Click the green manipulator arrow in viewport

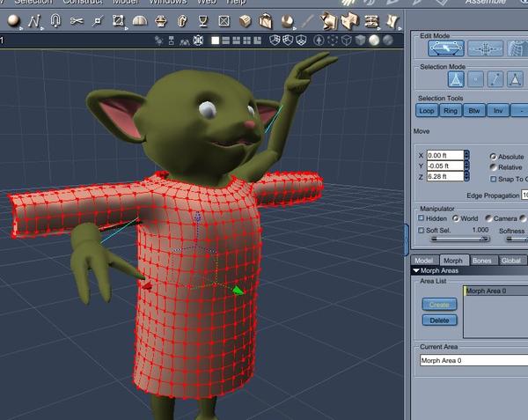(x=238, y=291)
